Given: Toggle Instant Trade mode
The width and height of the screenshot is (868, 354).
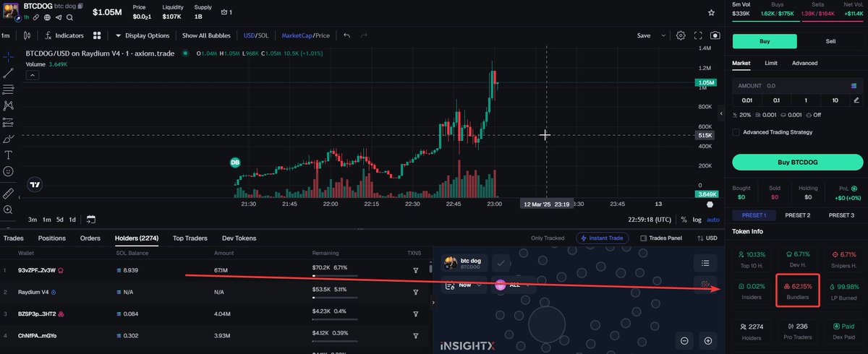Looking at the screenshot, I should [602, 238].
